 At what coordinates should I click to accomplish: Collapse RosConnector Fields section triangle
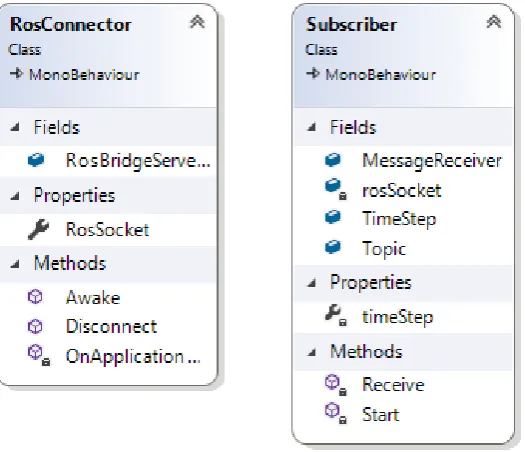(15, 127)
